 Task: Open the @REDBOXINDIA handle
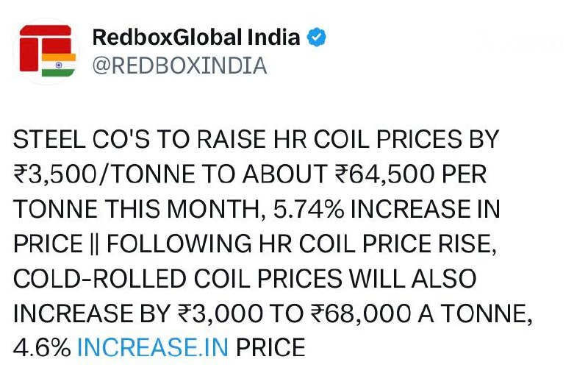click(179, 65)
